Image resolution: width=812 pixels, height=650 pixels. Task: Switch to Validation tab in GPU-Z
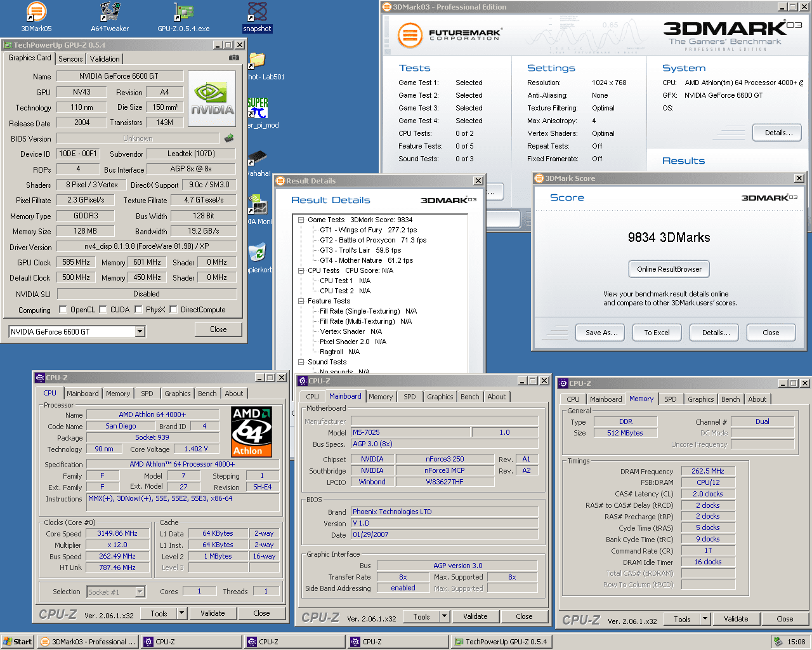(105, 58)
